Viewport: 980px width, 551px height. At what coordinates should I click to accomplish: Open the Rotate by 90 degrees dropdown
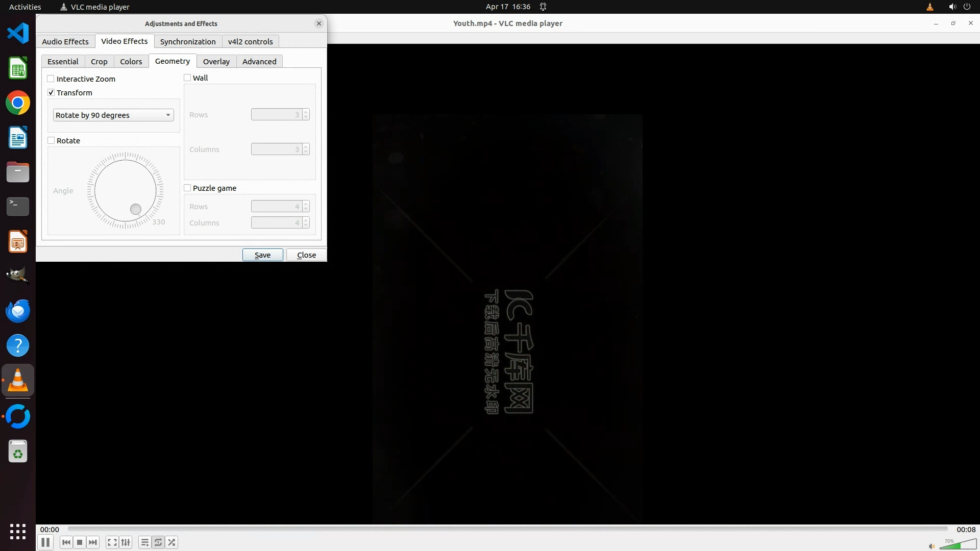coord(113,115)
